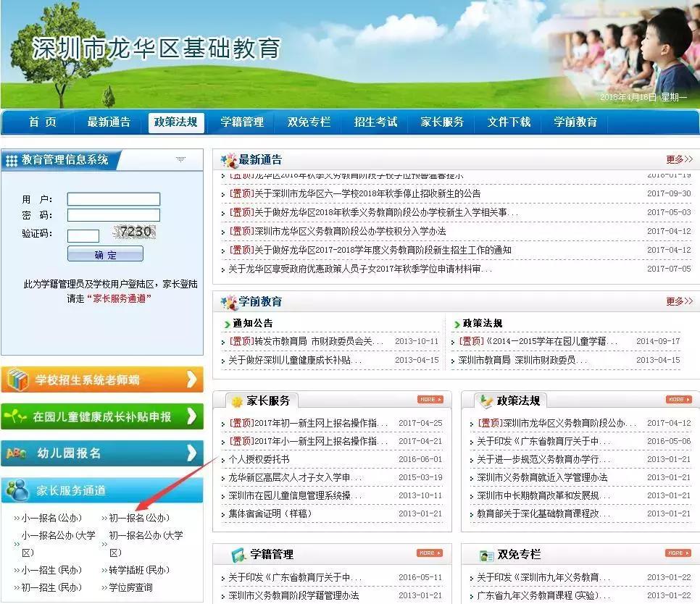The height and width of the screenshot is (604, 700).
Task: Click MORE in the 家长服务 panel
Action: (430, 398)
